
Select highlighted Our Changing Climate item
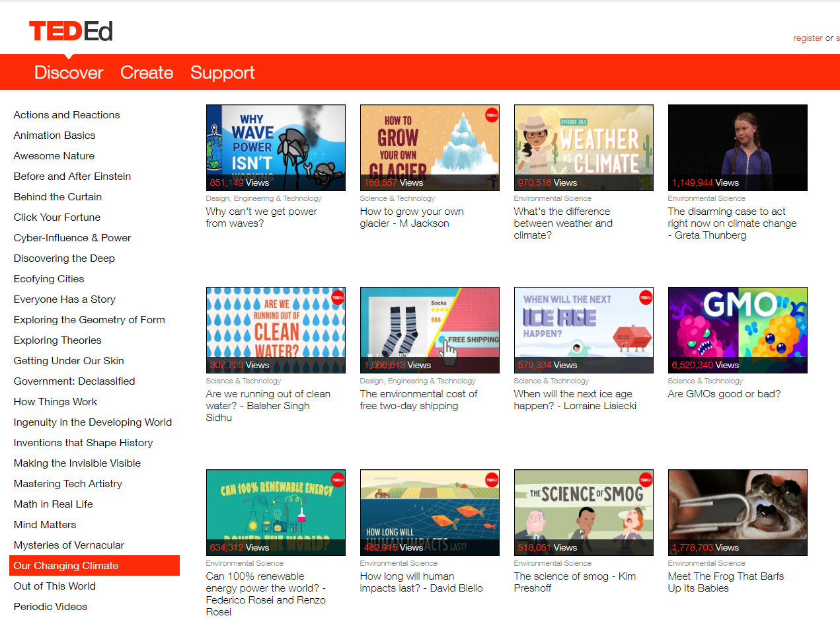pos(95,566)
